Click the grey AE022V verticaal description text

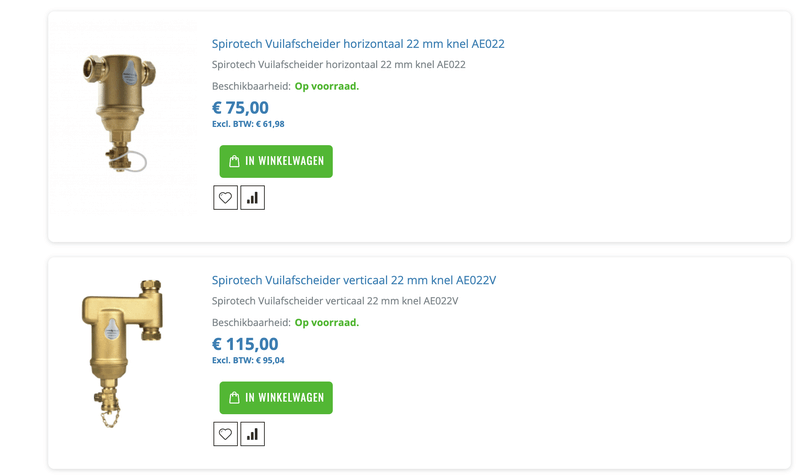(335, 301)
